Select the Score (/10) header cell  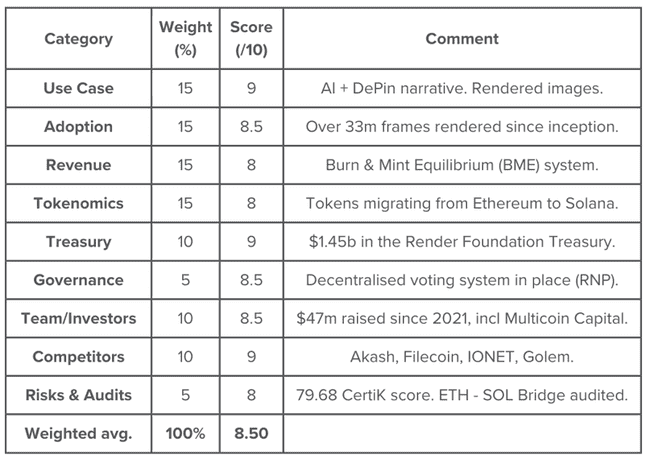pos(251,39)
